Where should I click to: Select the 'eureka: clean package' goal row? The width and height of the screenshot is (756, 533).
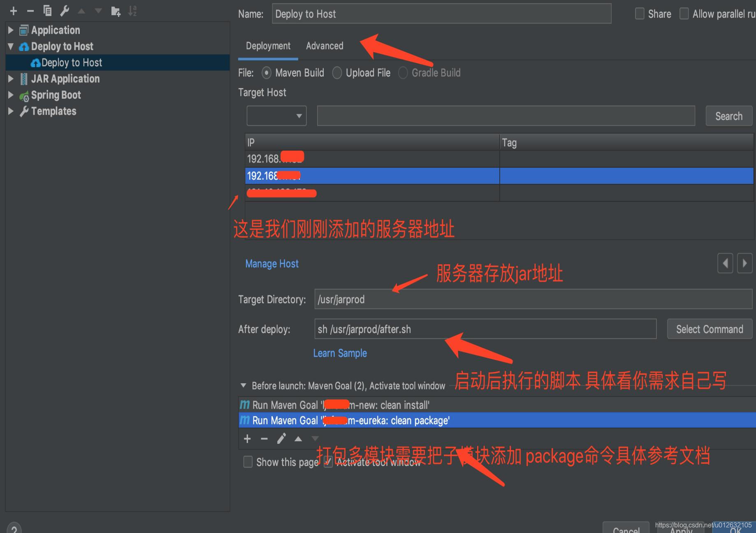pos(497,420)
